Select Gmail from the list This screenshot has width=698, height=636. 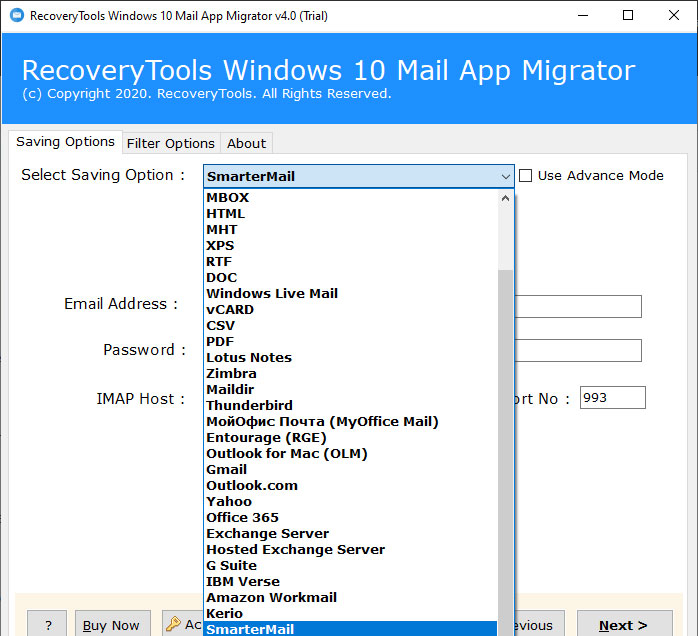pos(351,470)
